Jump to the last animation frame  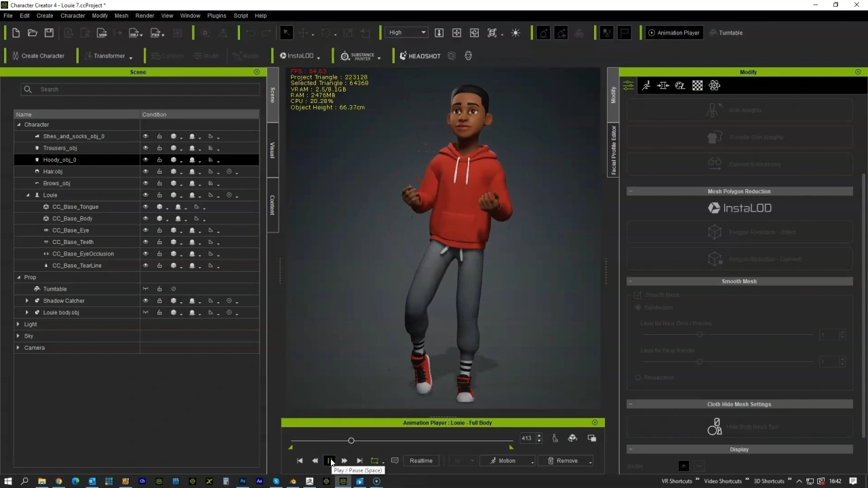pos(359,461)
